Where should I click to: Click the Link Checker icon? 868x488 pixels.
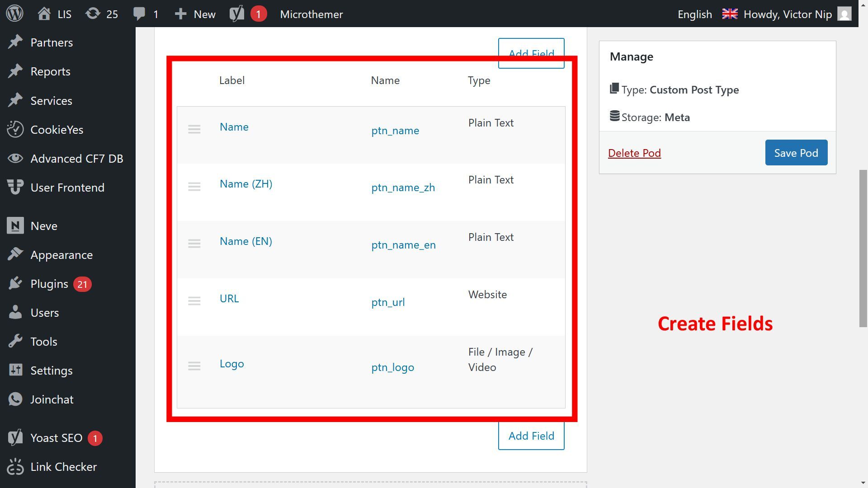tap(15, 466)
